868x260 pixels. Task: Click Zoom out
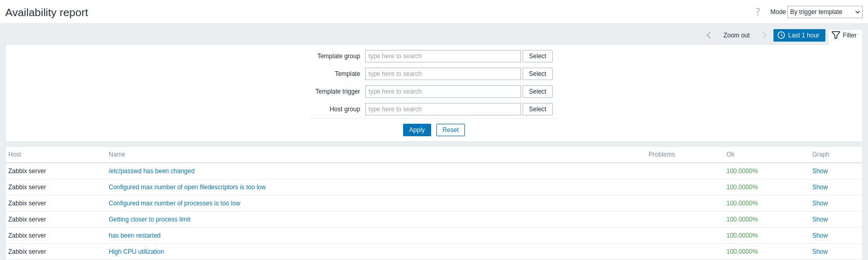coord(737,35)
